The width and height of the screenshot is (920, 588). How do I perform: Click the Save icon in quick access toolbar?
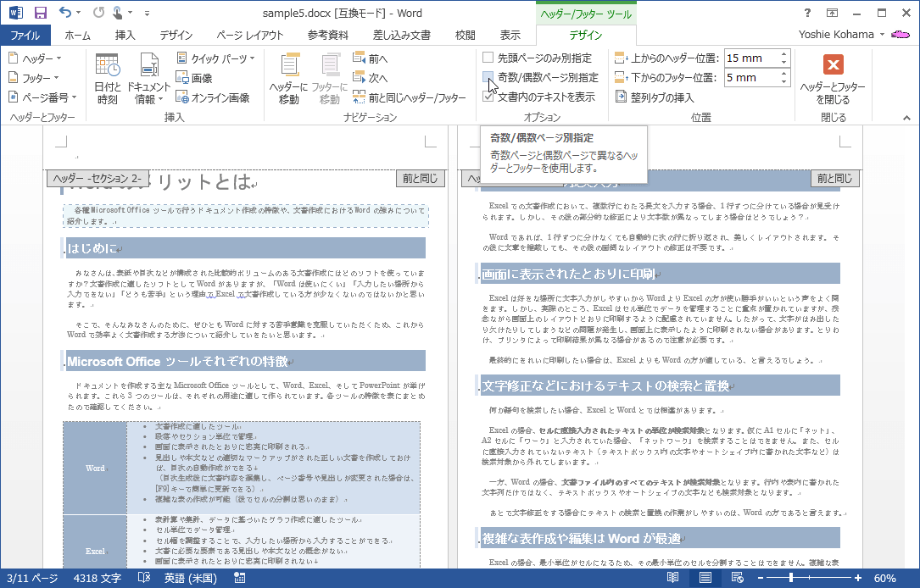pyautogui.click(x=41, y=13)
